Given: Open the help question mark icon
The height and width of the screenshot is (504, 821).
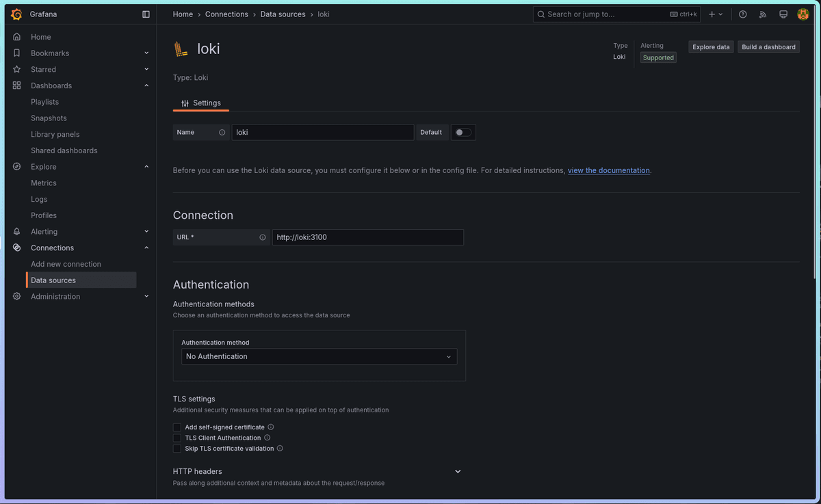Looking at the screenshot, I should (743, 14).
